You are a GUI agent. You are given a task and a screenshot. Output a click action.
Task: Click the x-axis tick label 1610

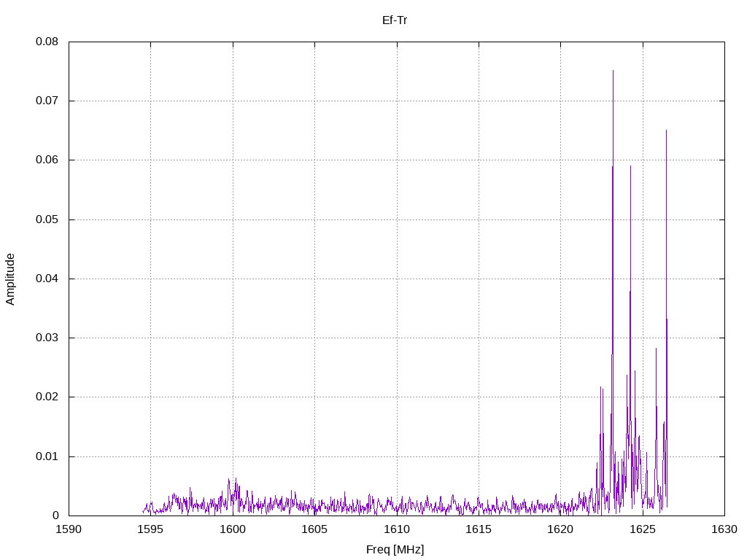tap(397, 529)
